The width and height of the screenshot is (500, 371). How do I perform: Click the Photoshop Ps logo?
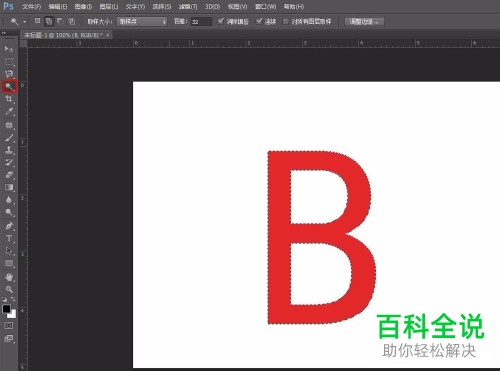click(x=8, y=6)
